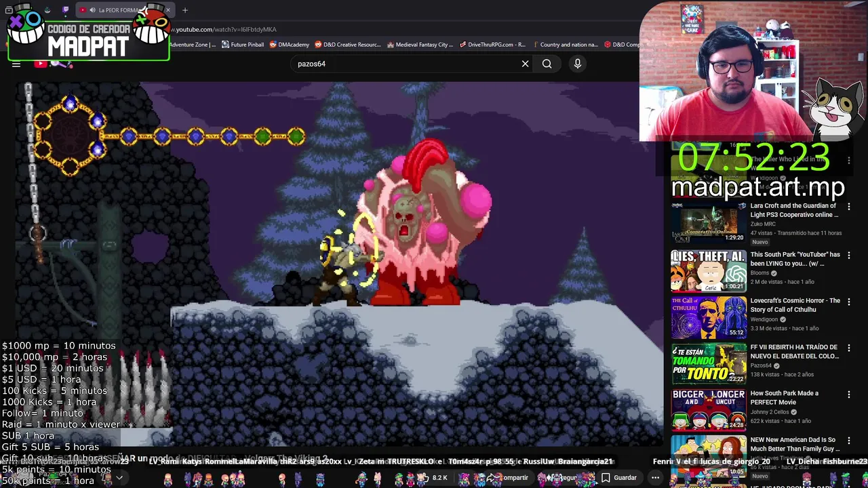Open the tab list icon at top-left
The image size is (868, 488).
(9, 10)
